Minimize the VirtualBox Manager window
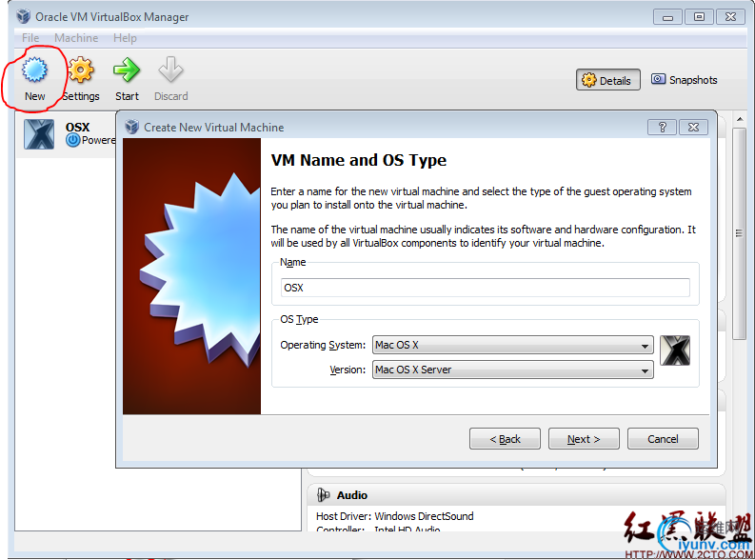 click(667, 17)
